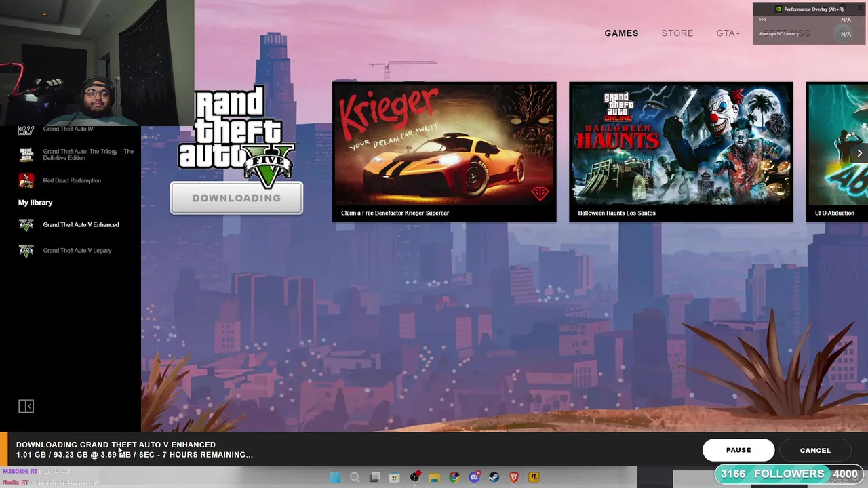Click the Red Dead Redemption game icon
Image resolution: width=868 pixels, height=488 pixels.
pyautogui.click(x=26, y=181)
